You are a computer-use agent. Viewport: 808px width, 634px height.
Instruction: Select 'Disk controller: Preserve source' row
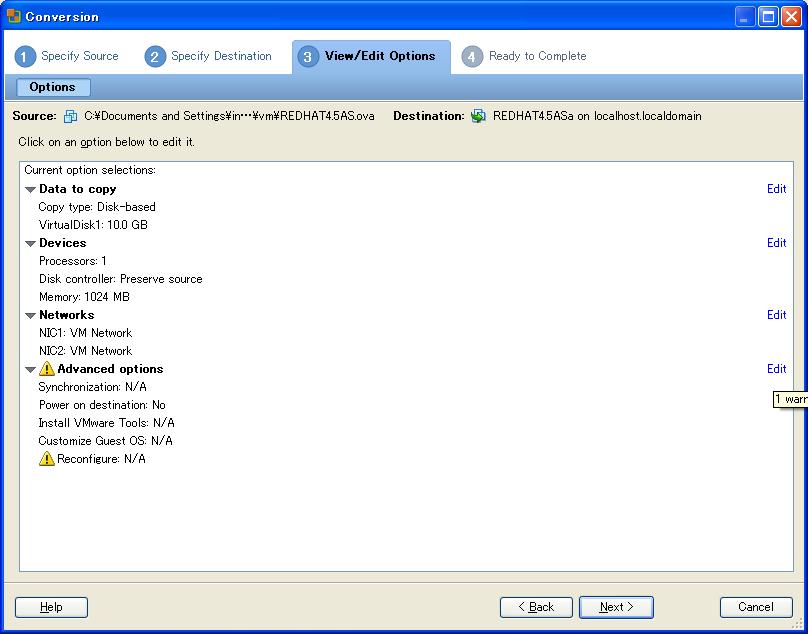(x=121, y=279)
